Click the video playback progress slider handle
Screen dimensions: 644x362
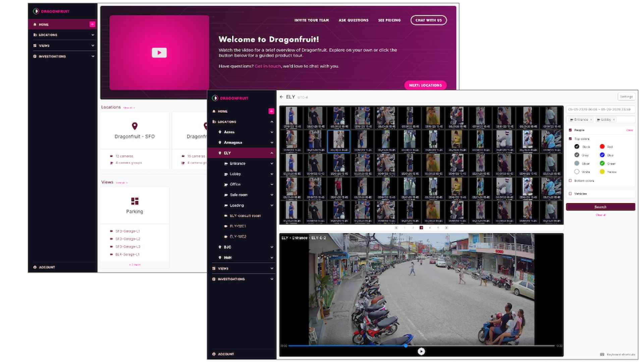point(406,346)
